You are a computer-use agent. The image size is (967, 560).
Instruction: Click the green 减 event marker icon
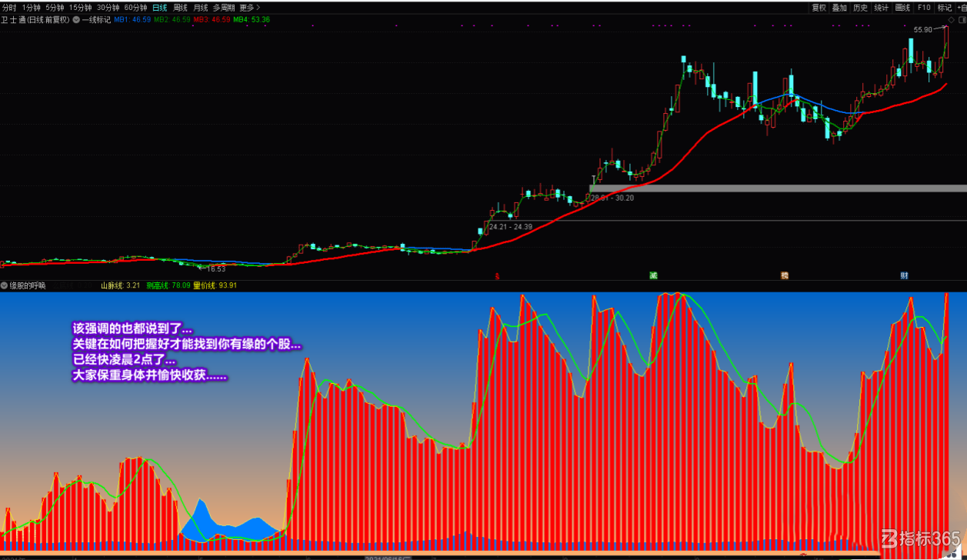(x=653, y=275)
